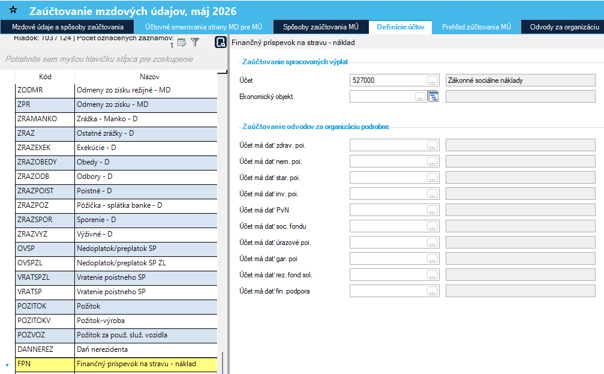Screen dimensions: 604x374
Task: Open lookup for Účet má dať zdrav. poi.
Action: point(432,145)
